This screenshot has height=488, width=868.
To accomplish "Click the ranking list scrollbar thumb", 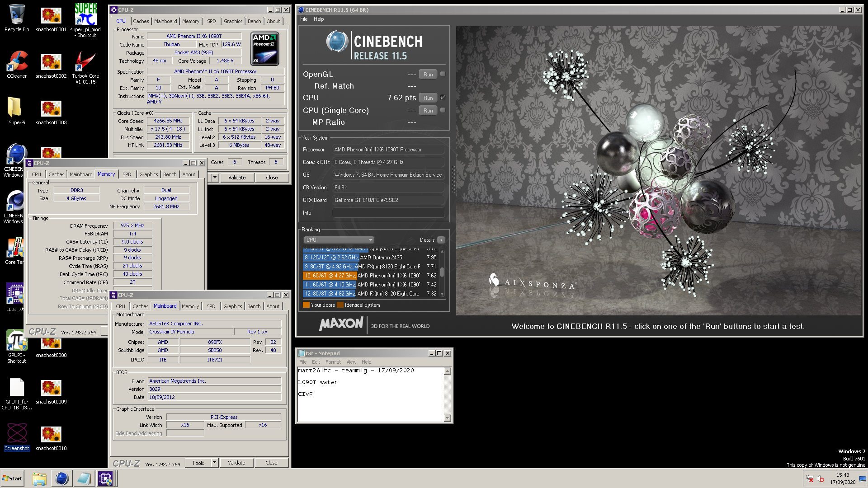I will point(442,272).
